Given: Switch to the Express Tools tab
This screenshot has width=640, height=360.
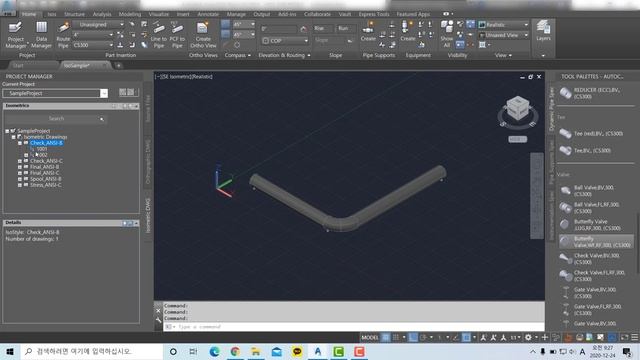Looking at the screenshot, I should tap(374, 14).
